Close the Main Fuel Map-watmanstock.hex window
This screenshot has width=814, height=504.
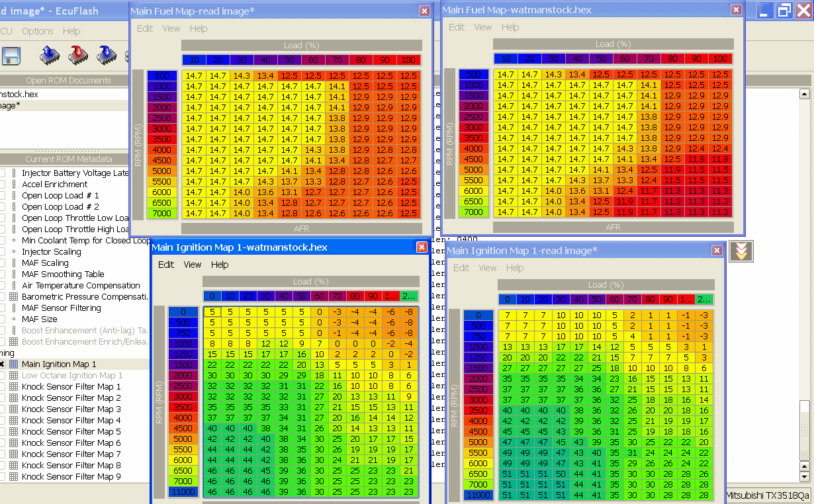point(735,10)
